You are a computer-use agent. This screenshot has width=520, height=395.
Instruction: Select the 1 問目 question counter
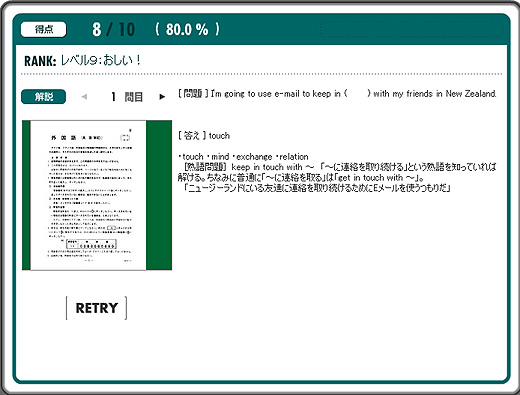127,97
